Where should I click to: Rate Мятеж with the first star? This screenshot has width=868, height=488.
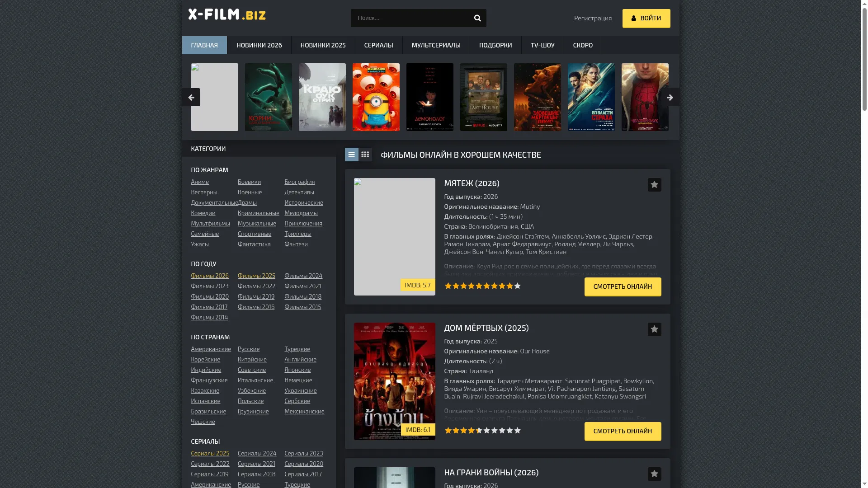click(x=448, y=286)
